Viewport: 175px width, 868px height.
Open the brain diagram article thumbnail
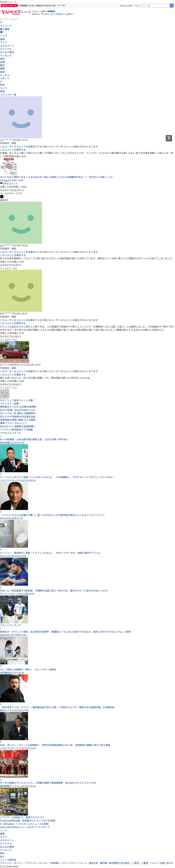coord(8,167)
